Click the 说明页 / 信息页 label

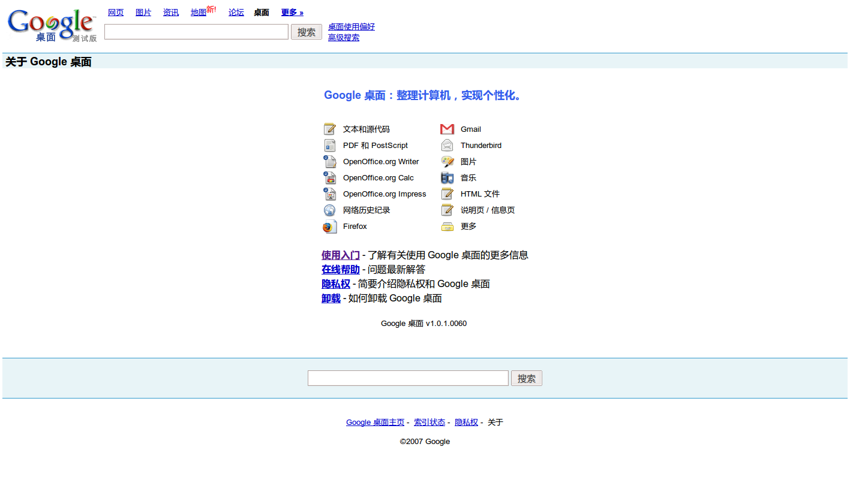pos(488,210)
